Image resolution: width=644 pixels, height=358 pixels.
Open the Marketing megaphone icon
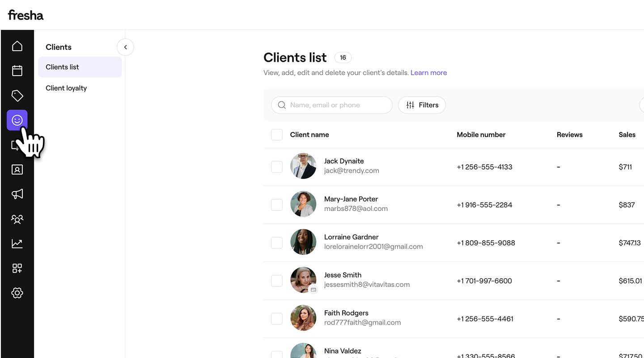[x=17, y=194]
